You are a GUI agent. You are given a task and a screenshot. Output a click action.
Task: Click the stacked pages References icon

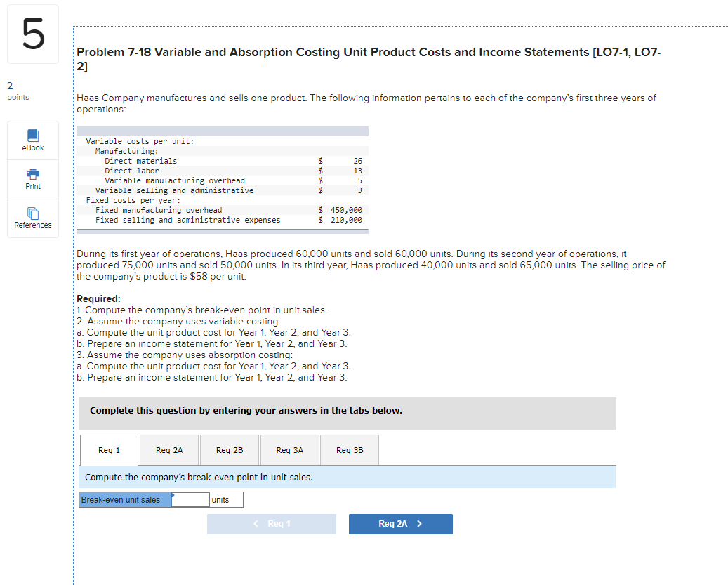click(x=32, y=214)
